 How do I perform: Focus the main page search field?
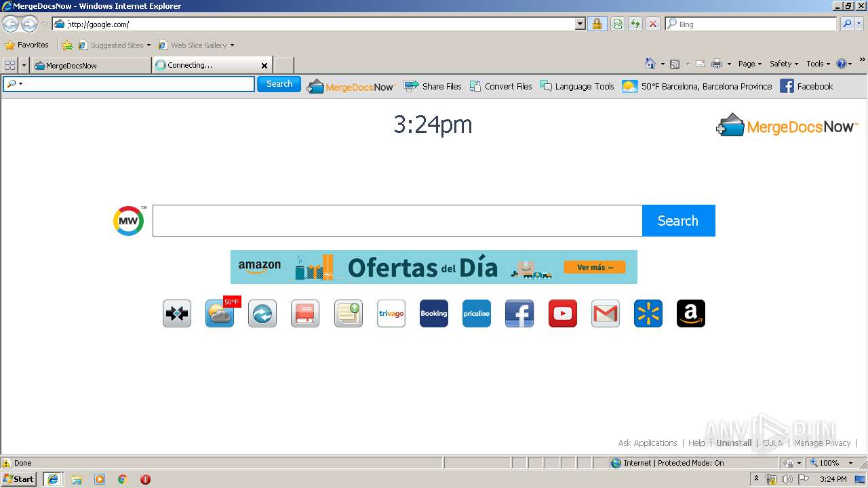coord(397,221)
